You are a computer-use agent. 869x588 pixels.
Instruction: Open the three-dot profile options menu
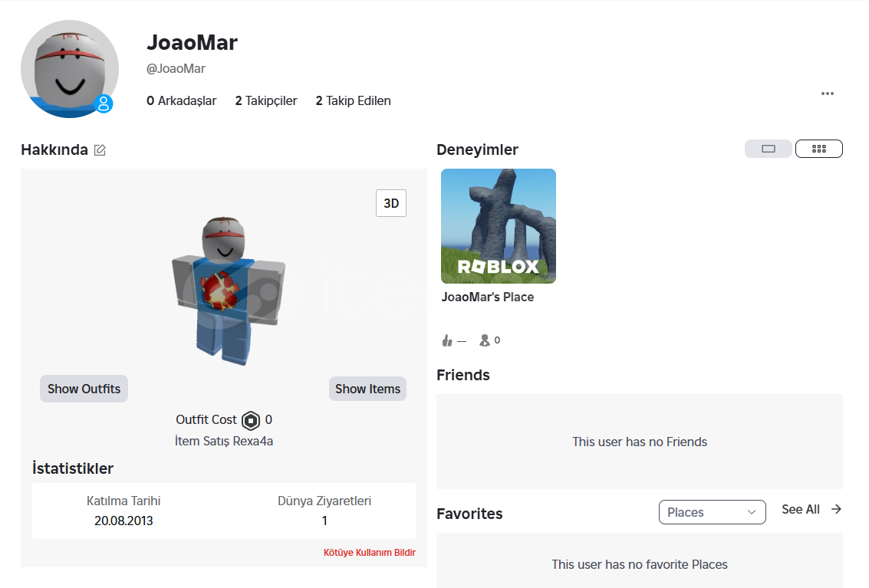pos(828,94)
